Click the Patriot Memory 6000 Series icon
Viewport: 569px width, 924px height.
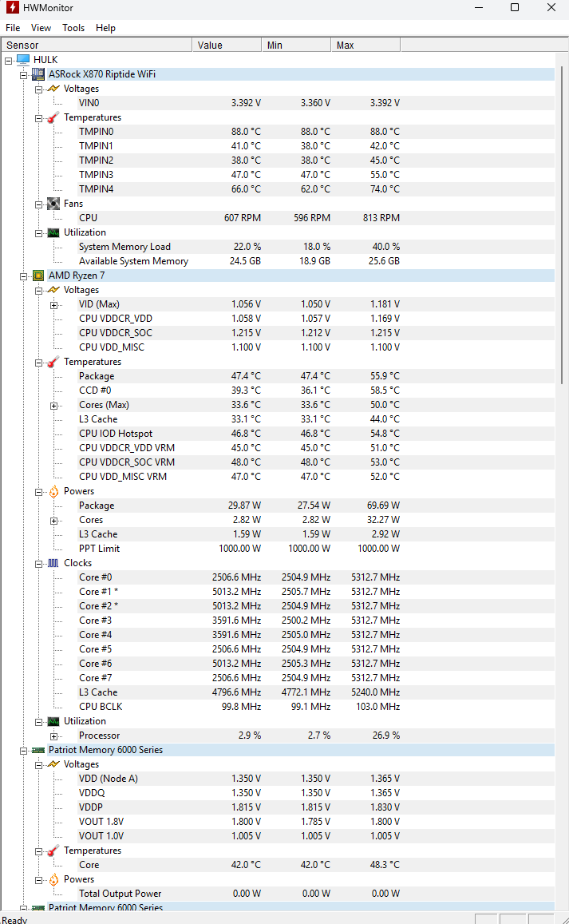[x=38, y=750]
